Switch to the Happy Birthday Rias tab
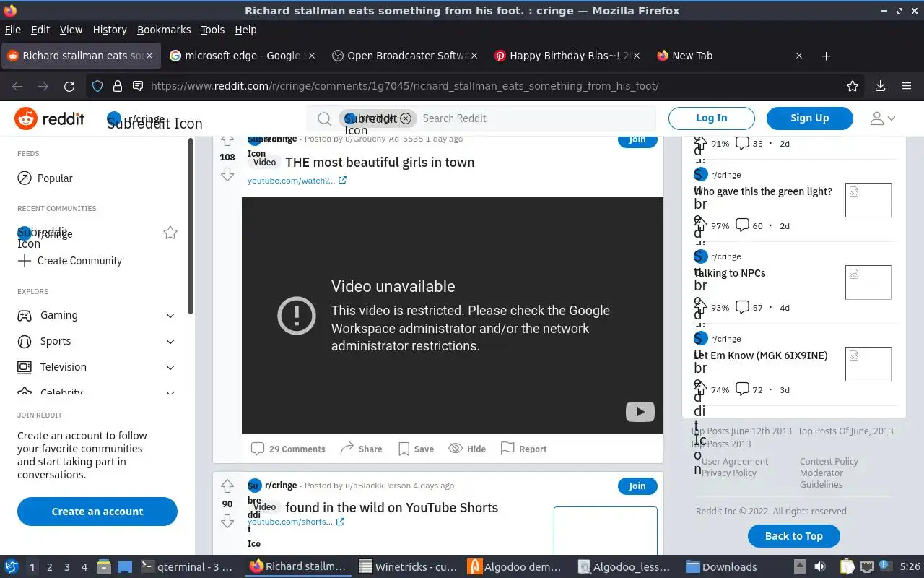This screenshot has width=924, height=578. [567, 56]
